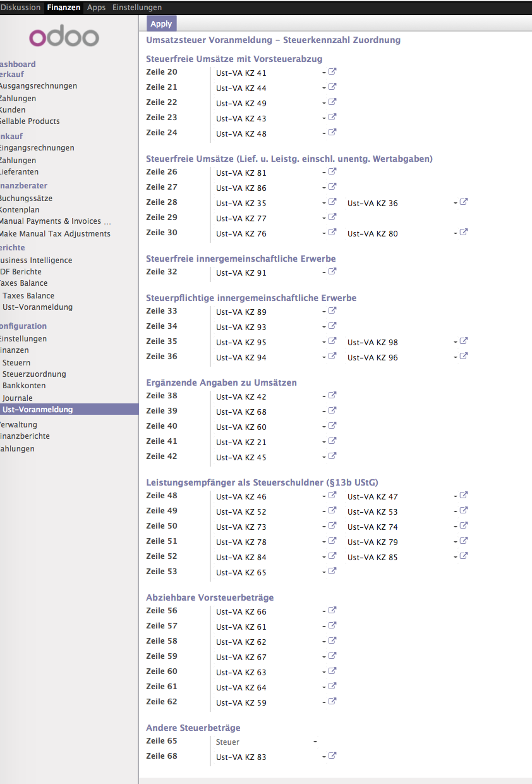The height and width of the screenshot is (784, 532).
Task: Open Ust-VA KZ 91 record link icon
Action: pos(331,271)
